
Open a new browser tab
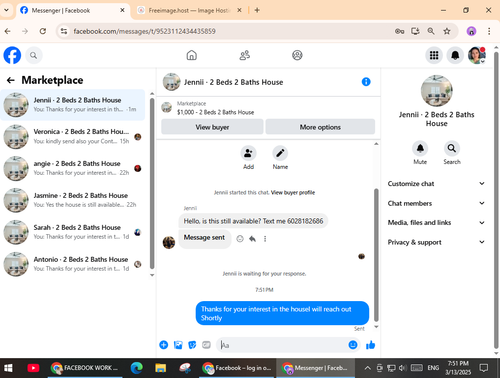tap(257, 10)
